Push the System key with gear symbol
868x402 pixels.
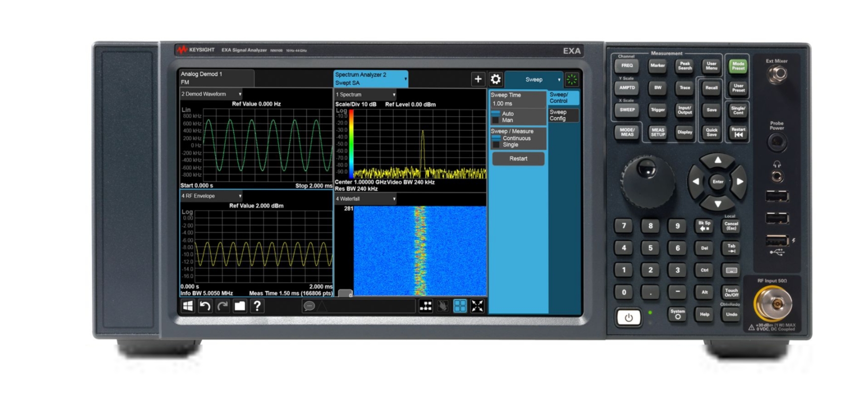[x=677, y=314]
